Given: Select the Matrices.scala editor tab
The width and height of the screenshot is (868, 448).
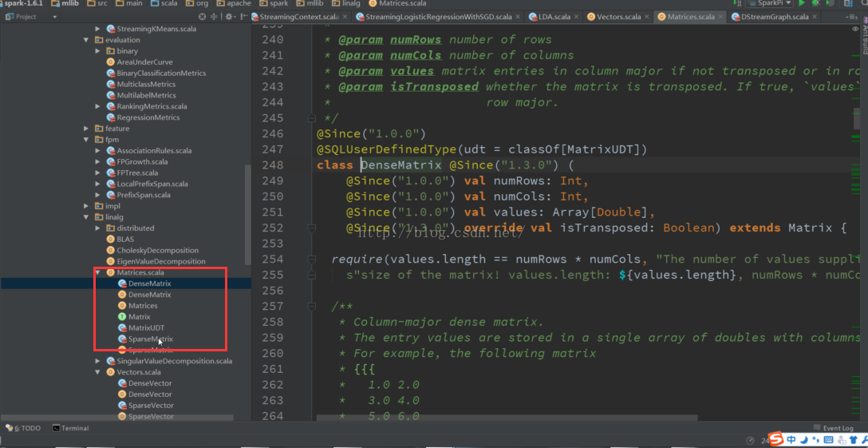Looking at the screenshot, I should pos(691,17).
